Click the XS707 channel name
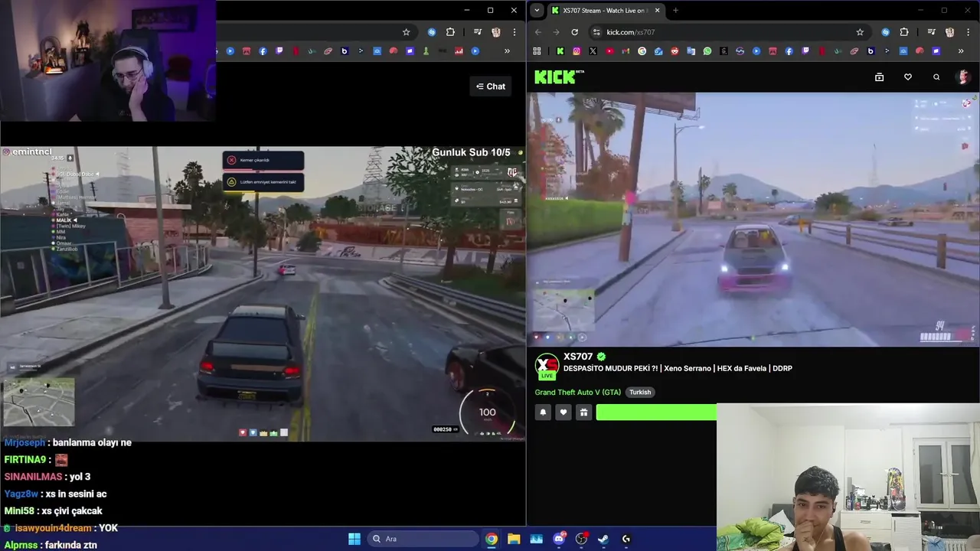 click(578, 357)
